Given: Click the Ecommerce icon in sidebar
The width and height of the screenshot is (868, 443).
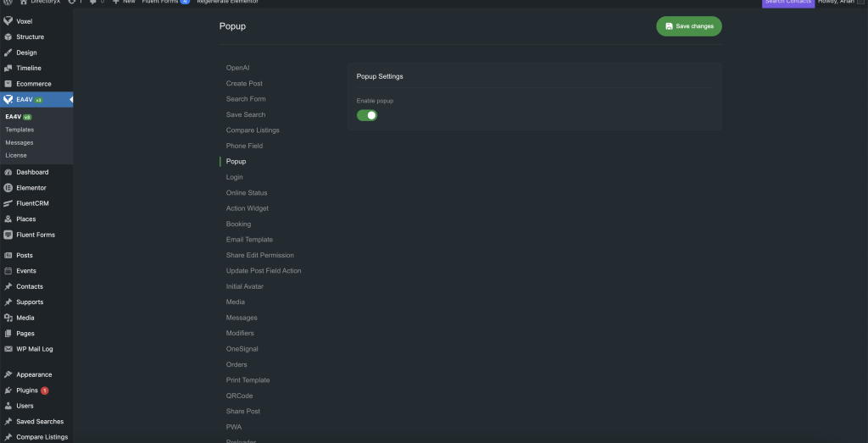Looking at the screenshot, I should (8, 84).
